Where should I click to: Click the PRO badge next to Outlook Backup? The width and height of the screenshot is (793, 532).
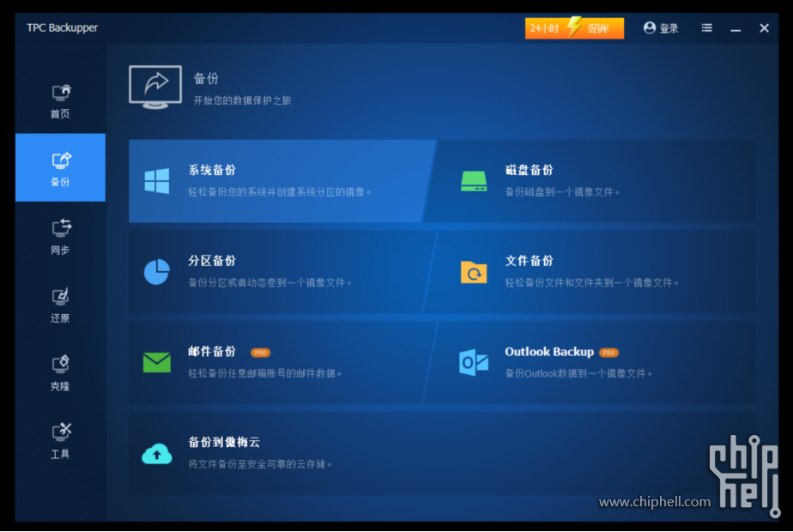(x=609, y=353)
